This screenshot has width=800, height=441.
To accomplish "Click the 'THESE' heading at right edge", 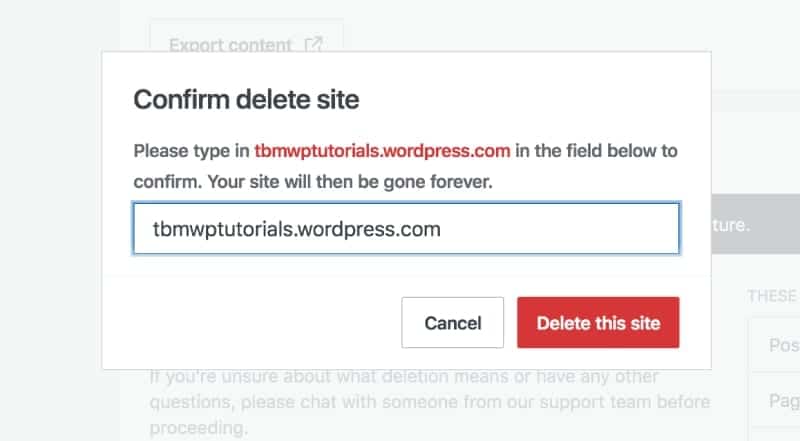I will coord(772,296).
